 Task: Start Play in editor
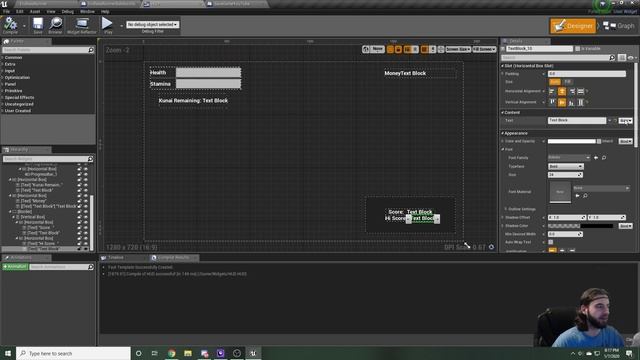pyautogui.click(x=107, y=25)
